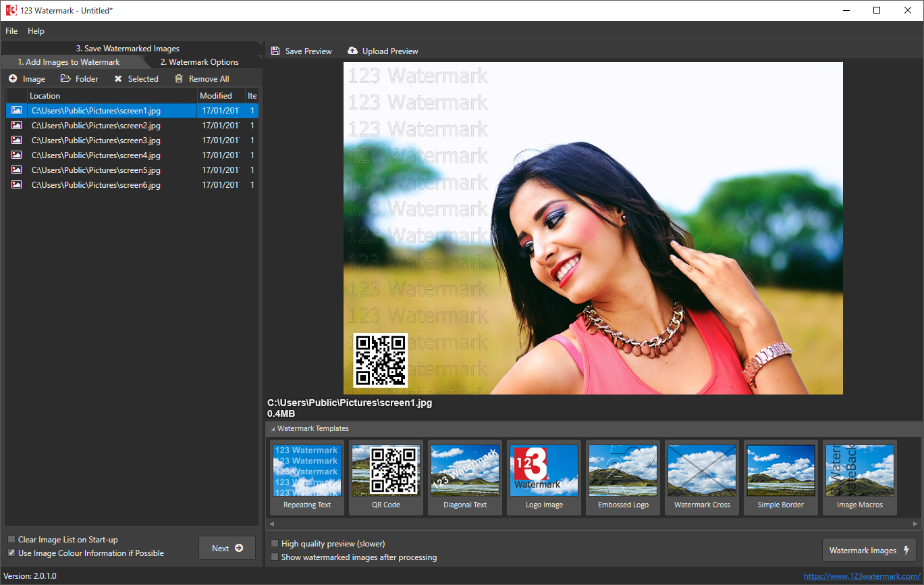This screenshot has height=585, width=924.
Task: Click the image icon beside screen1.jpg
Action: (16, 110)
